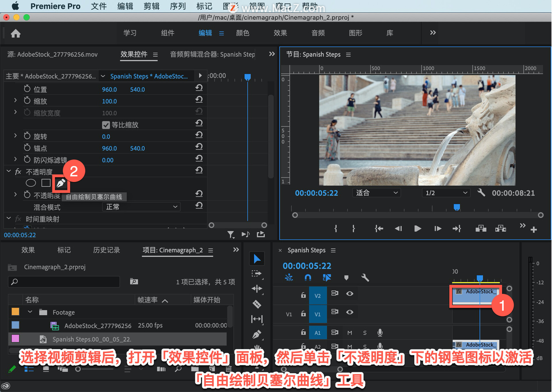Screen dimensions: 552x392
Task: Toggle lock on A1 track
Action: [x=303, y=332]
